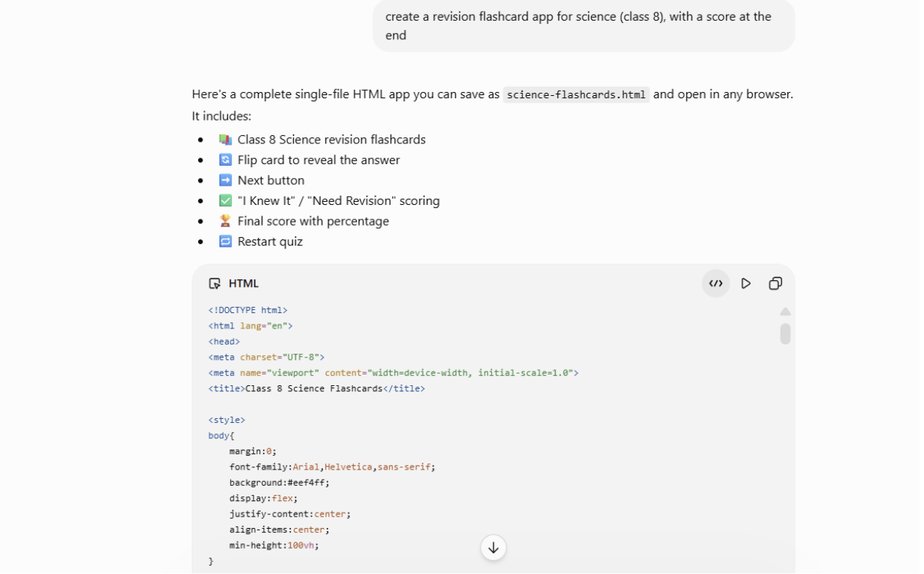Screen dimensions: 924x574
Task: Click the '<html lang="en">' code line
Action: (250, 326)
